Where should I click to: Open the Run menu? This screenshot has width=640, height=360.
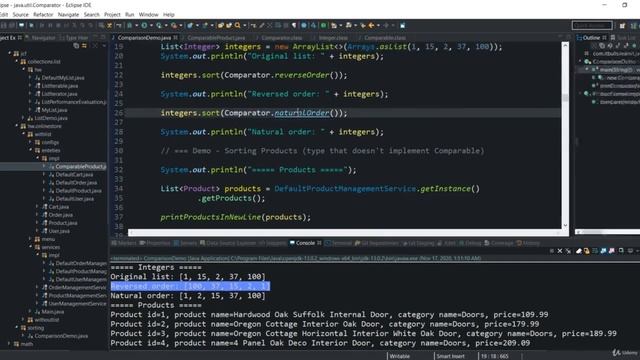click(129, 14)
